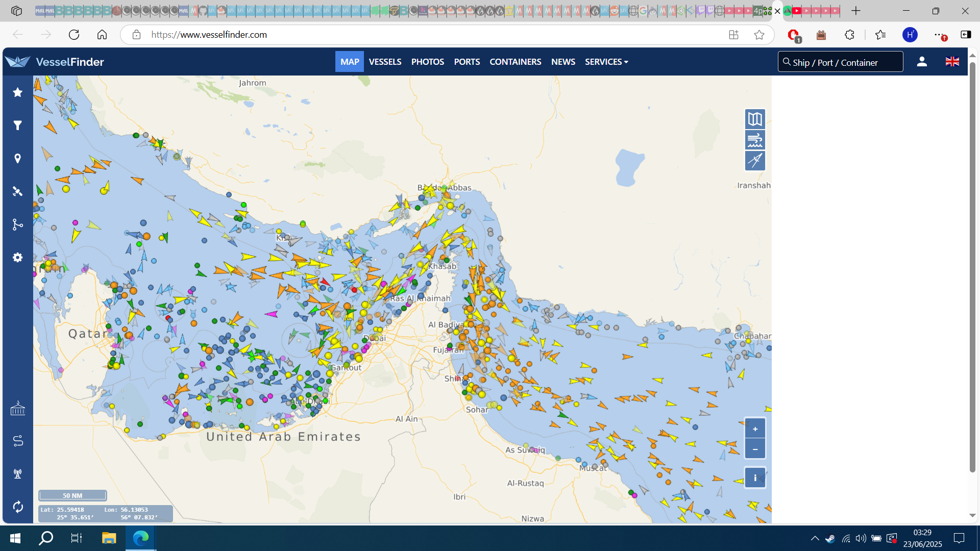Close the active browser tab
This screenshot has width=980, height=551.
coord(777,11)
